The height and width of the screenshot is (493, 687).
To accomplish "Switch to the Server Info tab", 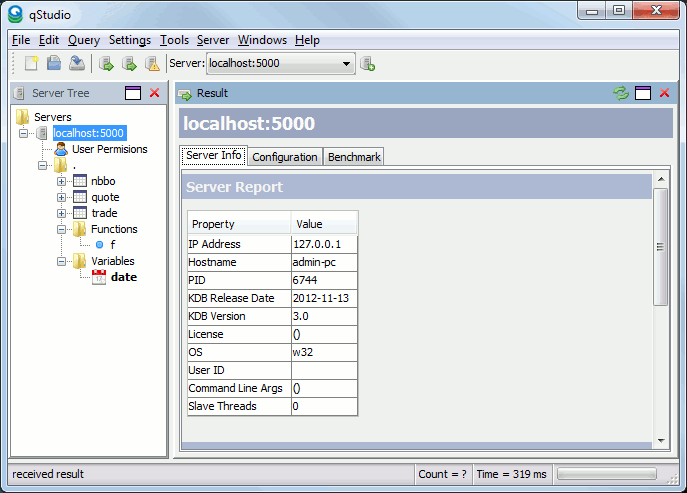I will pyautogui.click(x=214, y=156).
